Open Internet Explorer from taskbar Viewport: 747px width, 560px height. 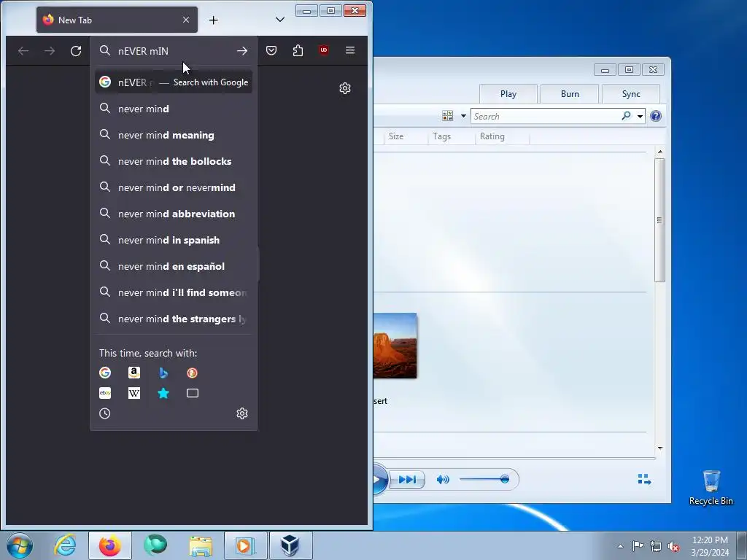pyautogui.click(x=65, y=545)
